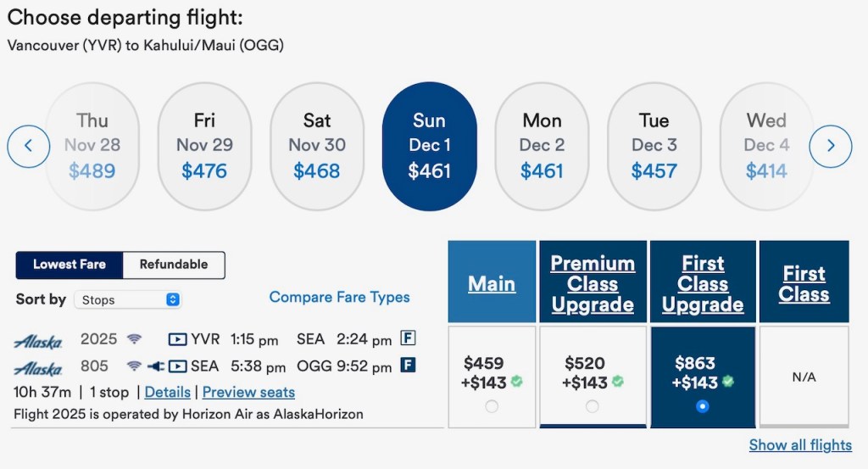Click the streaming entertainment icon beside YVR
The height and width of the screenshot is (469, 868).
(177, 340)
